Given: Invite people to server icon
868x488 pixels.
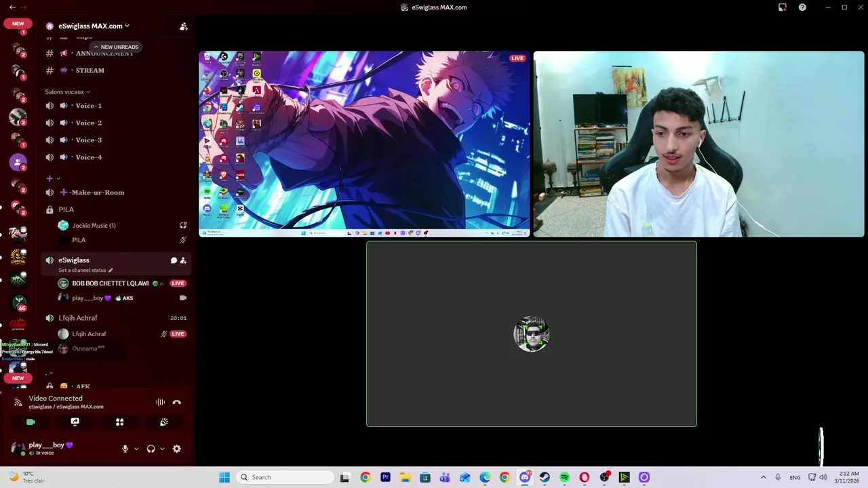Looking at the screenshot, I should (184, 26).
